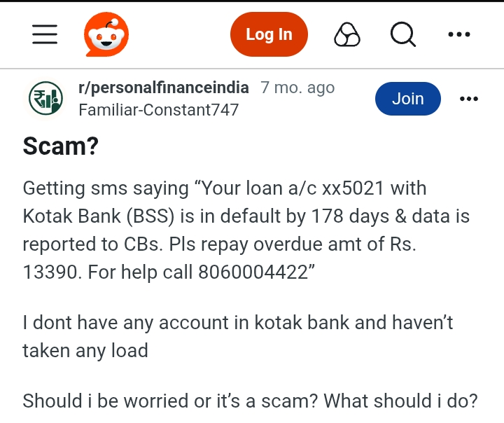This screenshot has height=423, width=504.
Task: Click the 7 mo. ago timestamp
Action: [297, 88]
